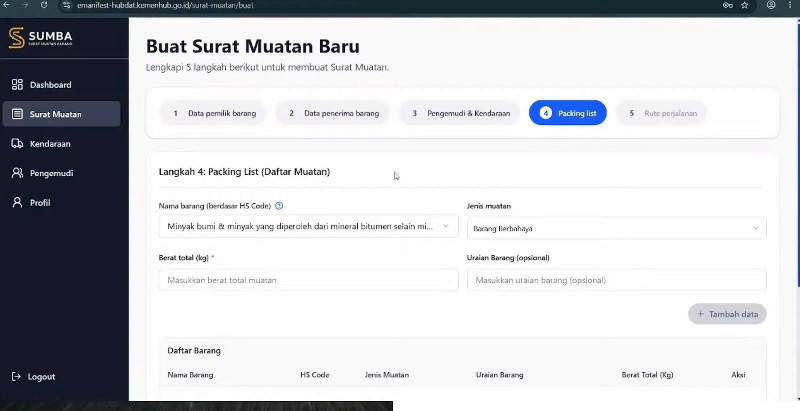The width and height of the screenshot is (800, 411).
Task: Go to step 3 Pengemudi & Kendaraan
Action: click(460, 113)
